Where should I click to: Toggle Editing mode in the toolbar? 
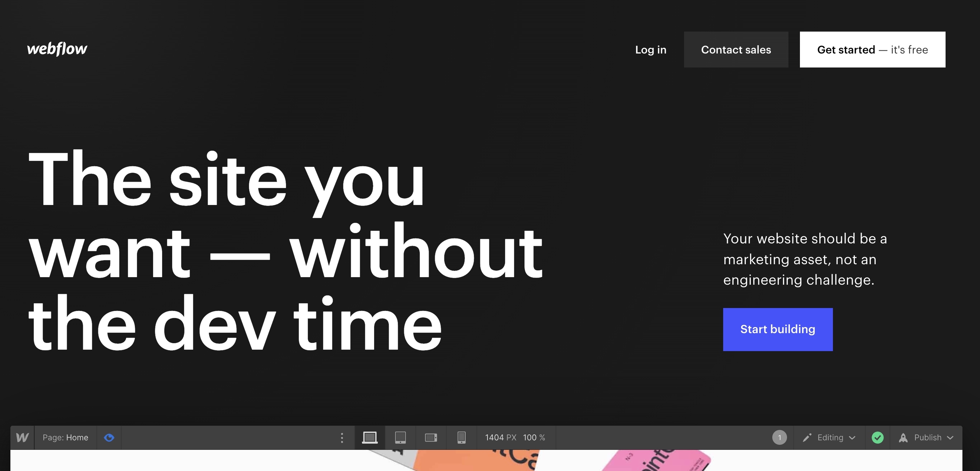pos(830,438)
